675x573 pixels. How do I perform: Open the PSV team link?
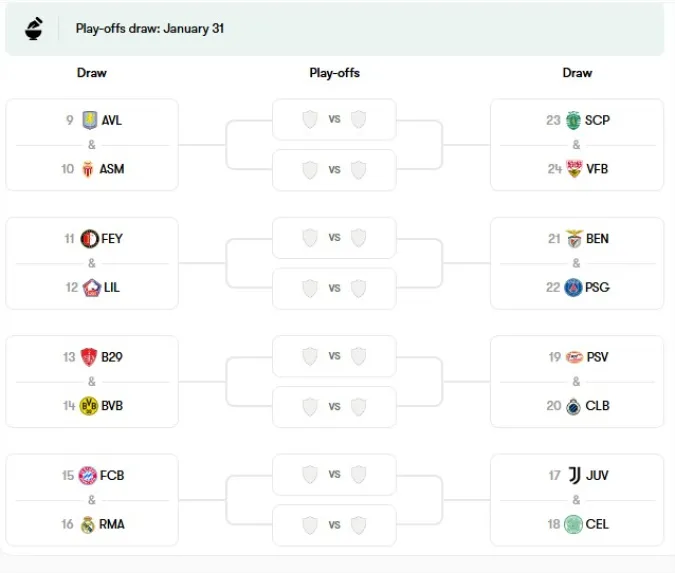[x=597, y=357]
